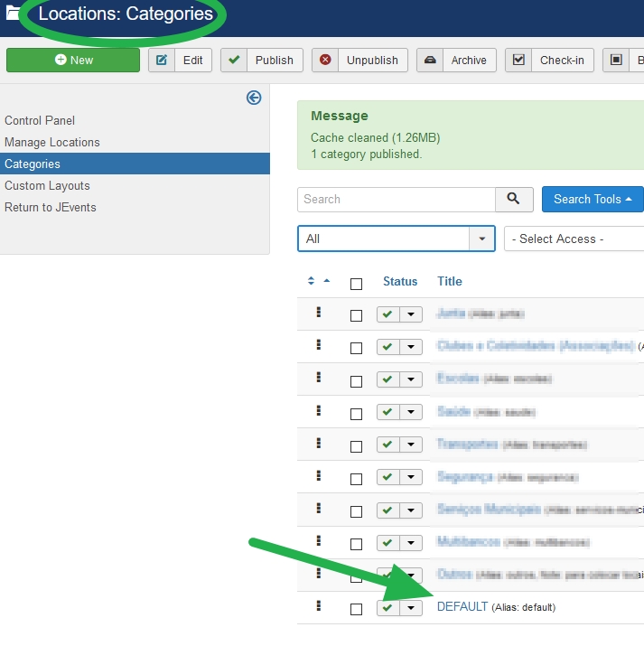The height and width of the screenshot is (646, 644).
Task: Toggle published checkmark on the Transportes row
Action: (387, 445)
